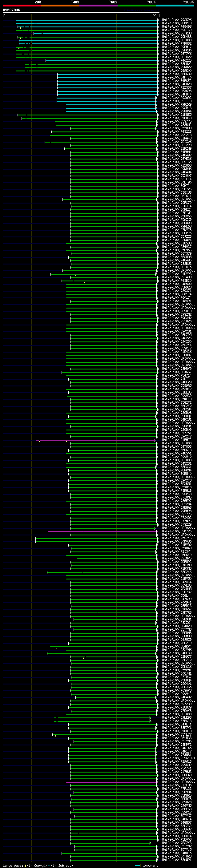The height and width of the screenshot is (868, 197).
Task: Click the UniRef100_P30741 label
Action: coord(176,768)
